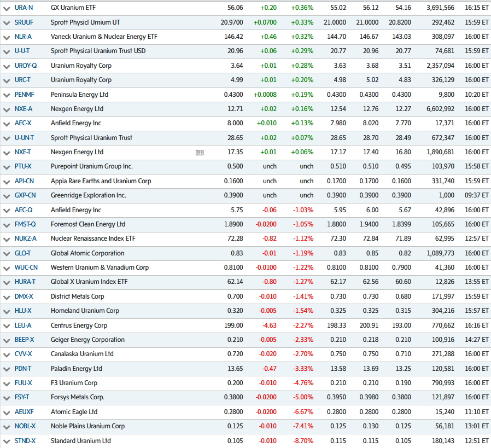Image resolution: width=491 pixels, height=448 pixels.
Task: Click the chevron icon beside GLO-T
Action: pyautogui.click(x=7, y=253)
